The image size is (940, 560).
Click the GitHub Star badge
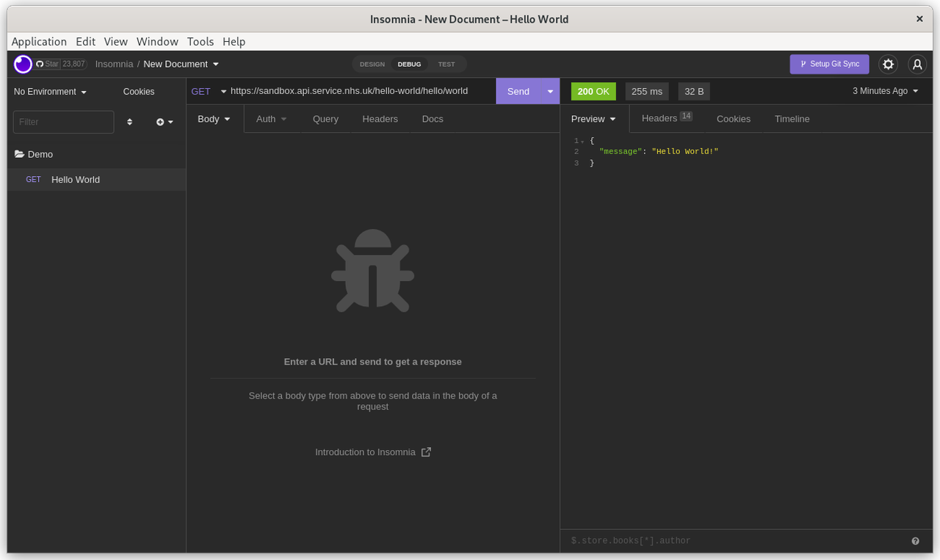(61, 65)
